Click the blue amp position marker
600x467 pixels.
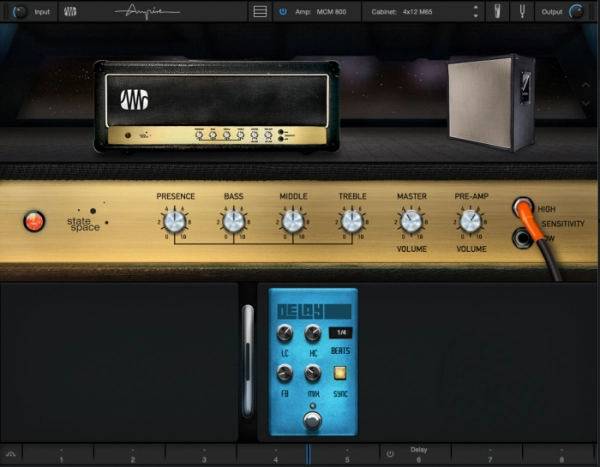pyautogui.click(x=308, y=455)
